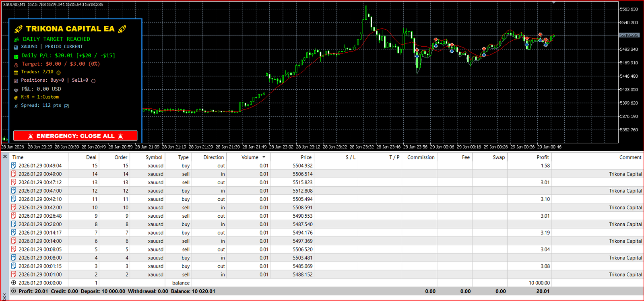
Task: Click the deal icon for 00:14:00 row
Action: [x=14, y=241]
